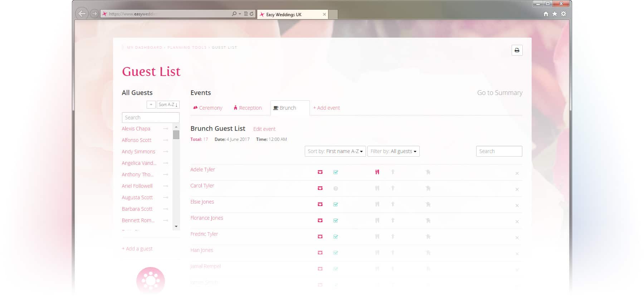
Task: Click the person icon in Adele Tyler's row
Action: click(x=393, y=172)
